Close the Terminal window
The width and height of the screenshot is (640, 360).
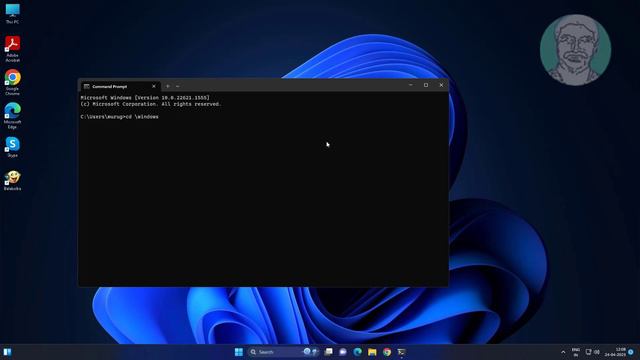tap(441, 85)
